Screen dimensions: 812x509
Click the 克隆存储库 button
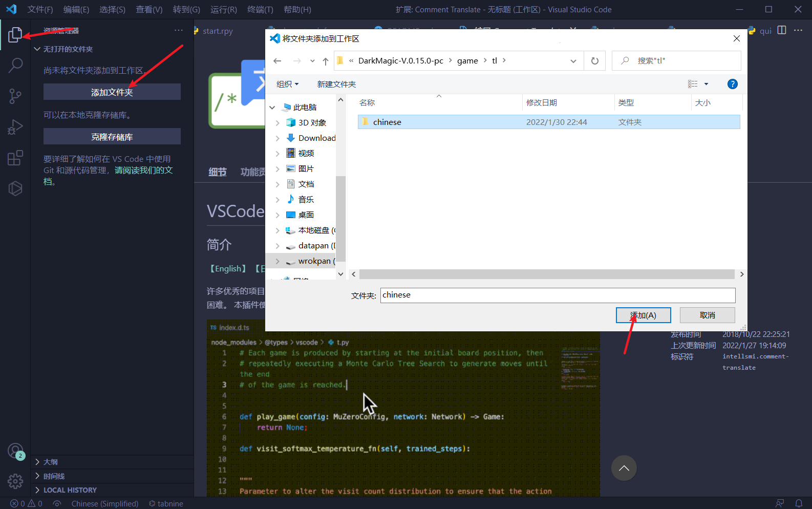point(112,137)
